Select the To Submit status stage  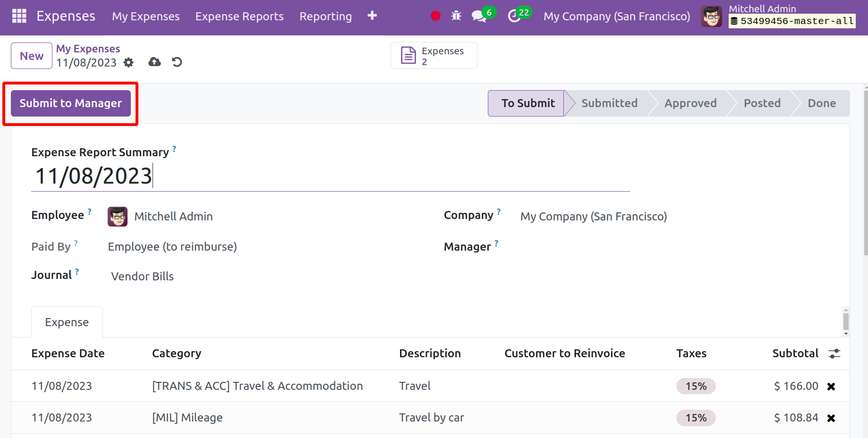pos(527,103)
